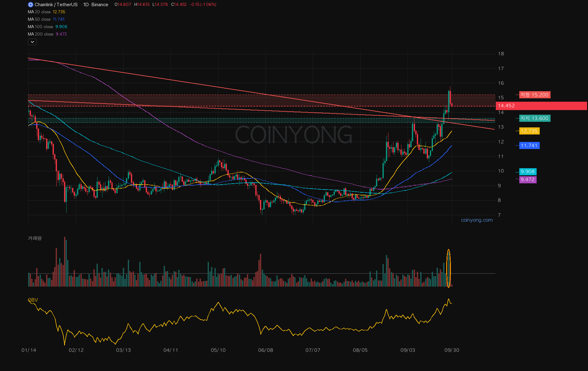Image resolution: width=588 pixels, height=371 pixels.
Task: Click the Binance exchange label
Action: coord(100,5)
